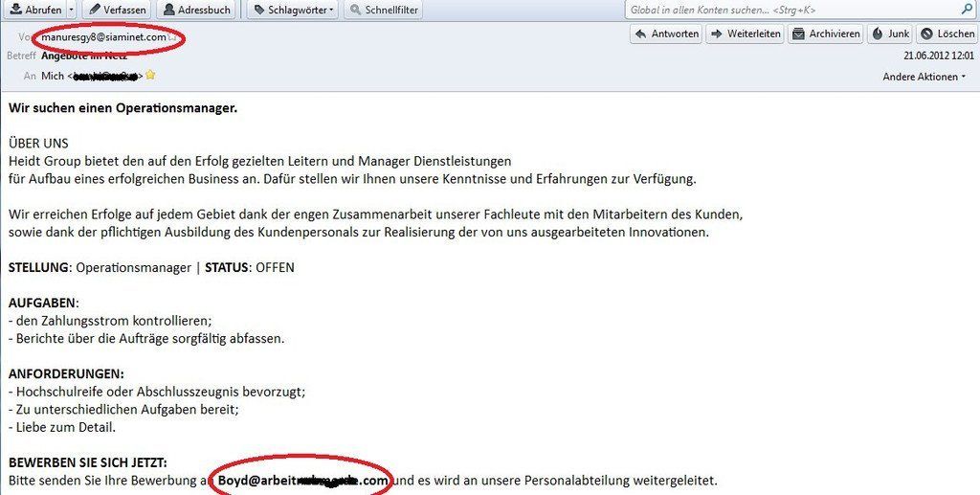The width and height of the screenshot is (980, 495).
Task: Open the Adressbuch address book
Action: pyautogui.click(x=196, y=10)
